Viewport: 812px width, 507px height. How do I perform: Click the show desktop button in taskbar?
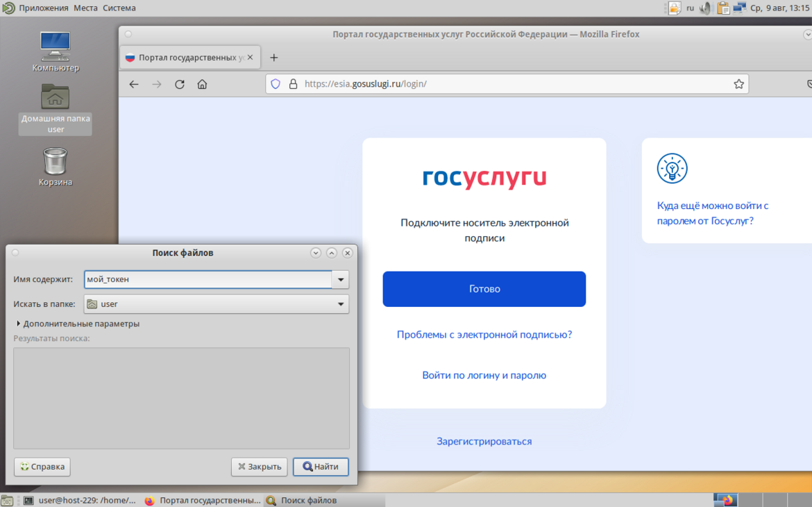7,500
